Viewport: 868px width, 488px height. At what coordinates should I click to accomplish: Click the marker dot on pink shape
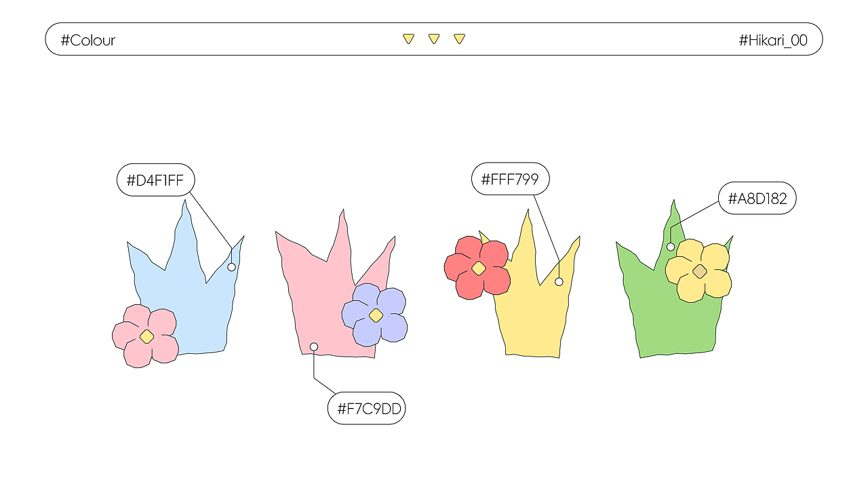314,347
